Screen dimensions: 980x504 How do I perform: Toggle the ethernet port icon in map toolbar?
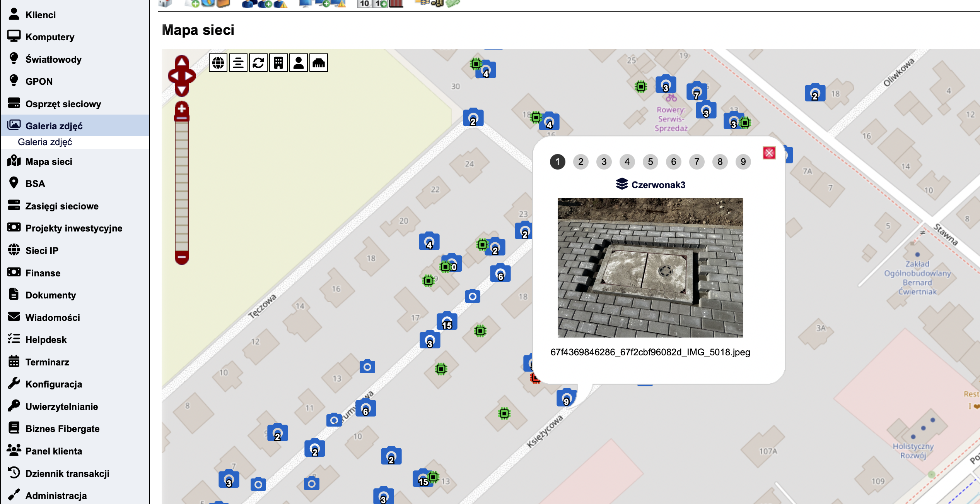(319, 63)
